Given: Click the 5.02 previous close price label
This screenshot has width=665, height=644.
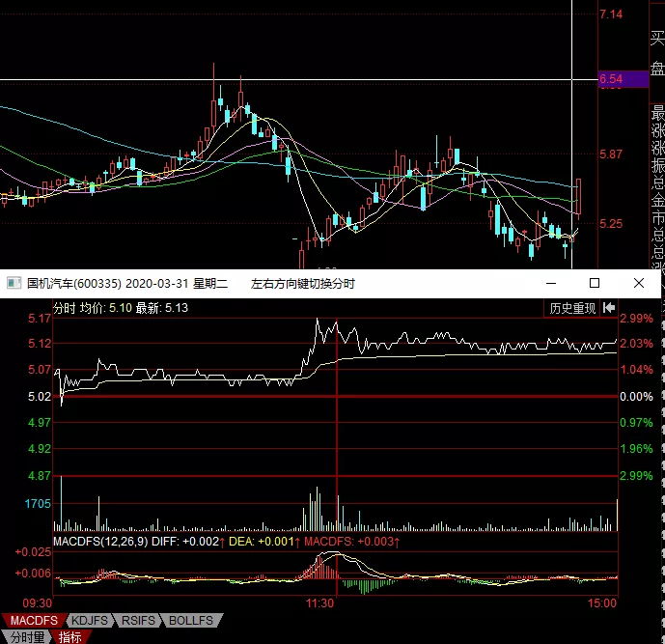Looking at the screenshot, I should 40,397.
